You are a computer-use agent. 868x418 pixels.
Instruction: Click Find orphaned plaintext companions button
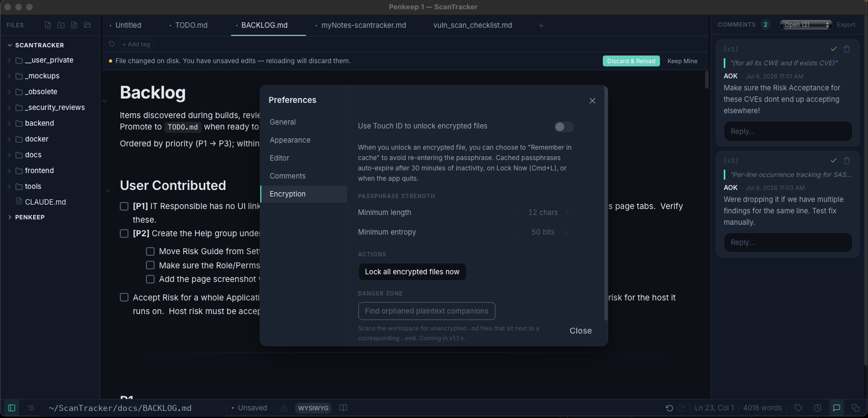click(426, 311)
